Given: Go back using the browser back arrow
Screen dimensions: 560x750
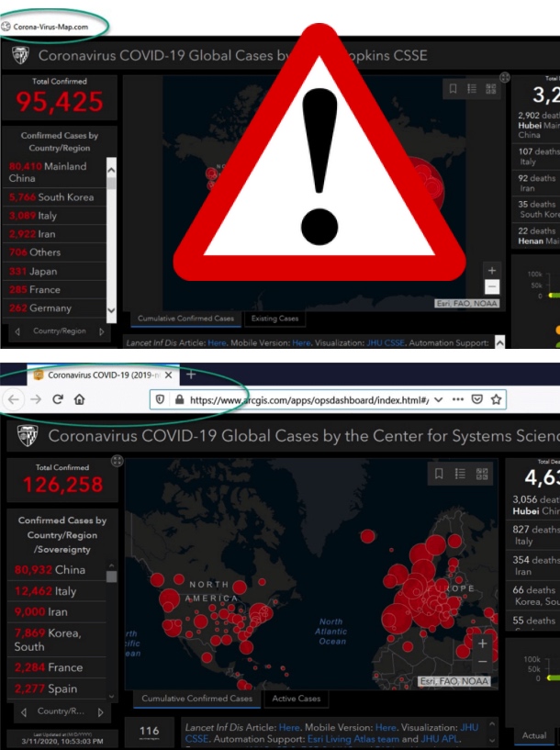Looking at the screenshot, I should pyautogui.click(x=13, y=399).
